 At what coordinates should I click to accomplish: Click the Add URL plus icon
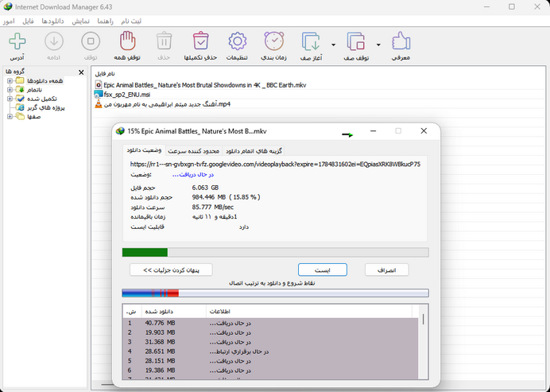(17, 41)
